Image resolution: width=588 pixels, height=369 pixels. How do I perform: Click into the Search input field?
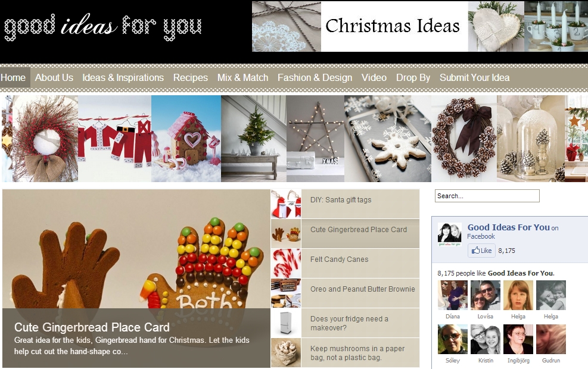[x=487, y=196]
